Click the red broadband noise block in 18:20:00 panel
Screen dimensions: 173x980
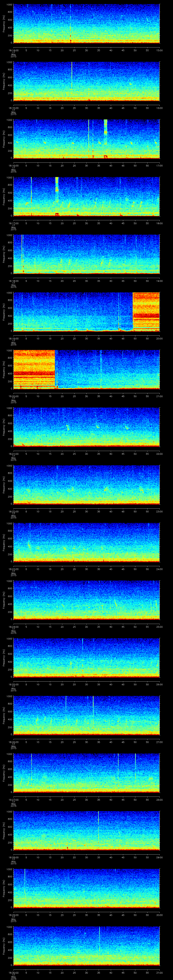[34, 369]
